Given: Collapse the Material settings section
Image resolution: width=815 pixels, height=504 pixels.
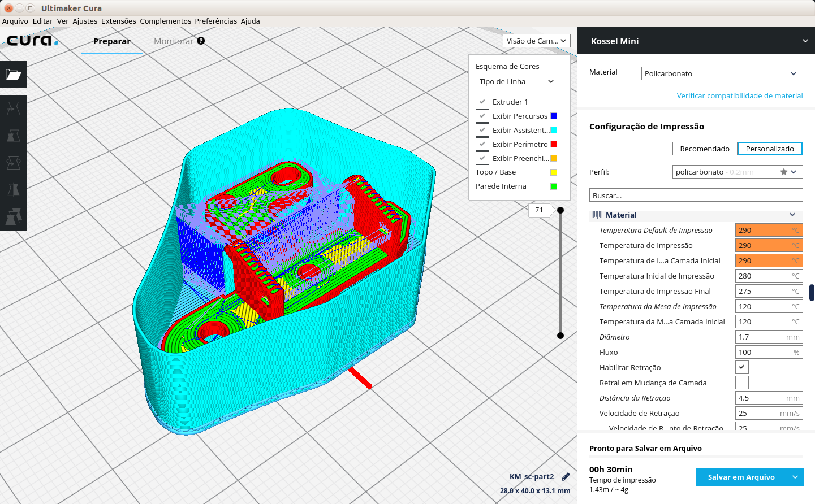Looking at the screenshot, I should click(792, 215).
